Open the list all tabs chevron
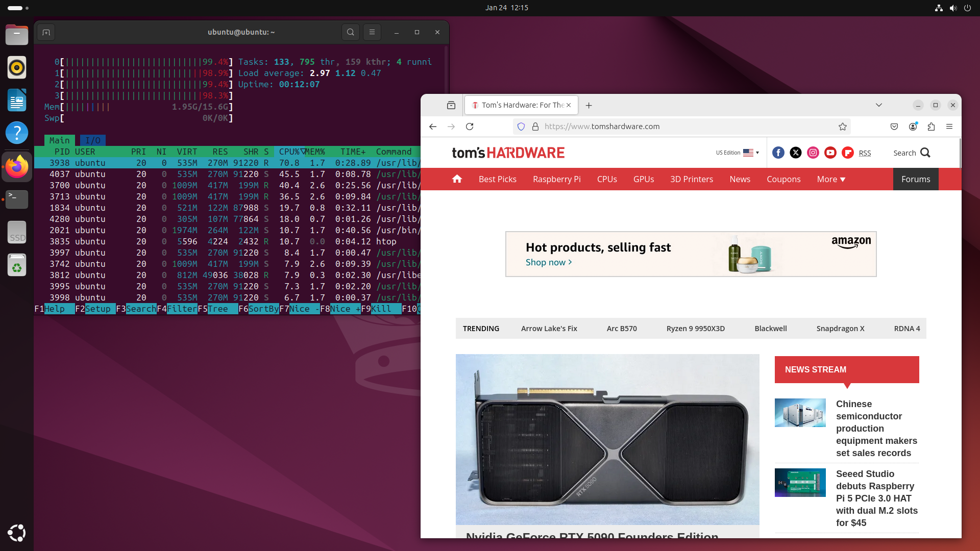Image resolution: width=980 pixels, height=551 pixels. tap(879, 105)
